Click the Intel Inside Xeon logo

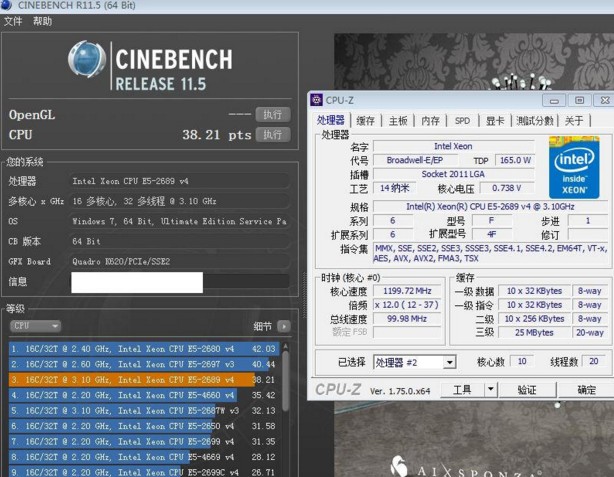pos(574,167)
